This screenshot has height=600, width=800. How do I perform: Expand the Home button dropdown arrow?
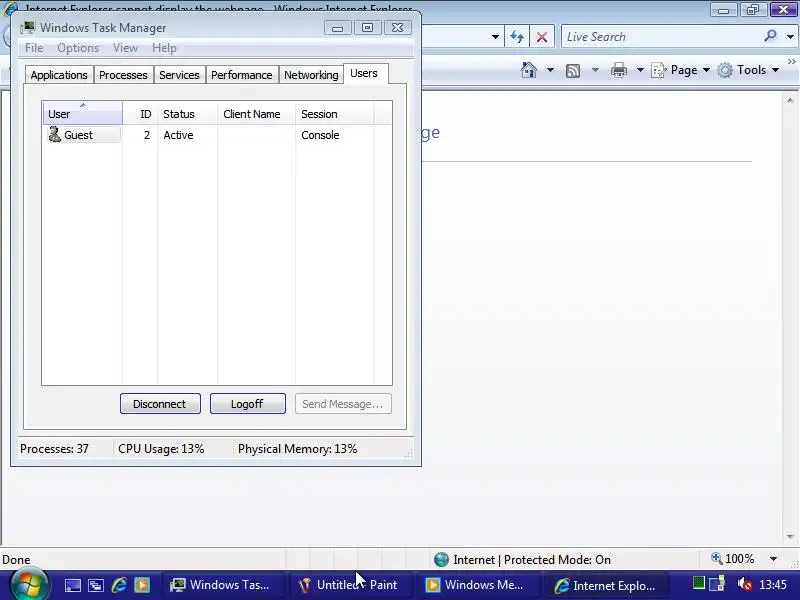550,70
